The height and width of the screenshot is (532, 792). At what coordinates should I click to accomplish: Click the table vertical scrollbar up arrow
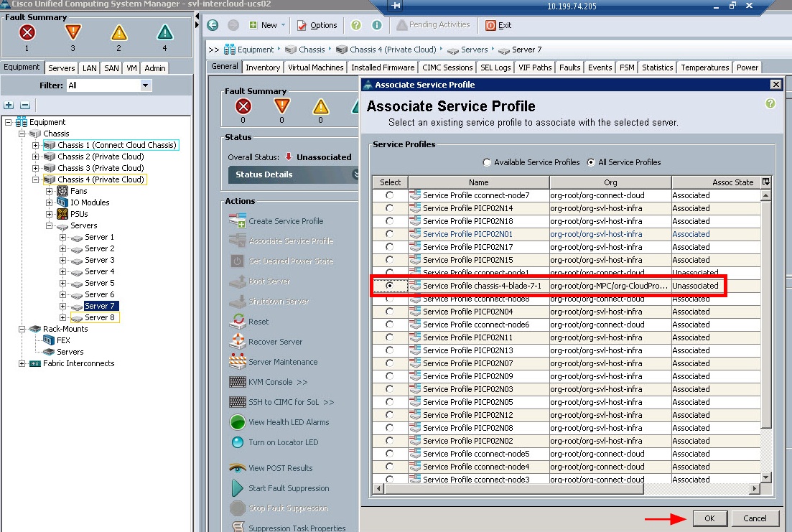click(x=765, y=195)
